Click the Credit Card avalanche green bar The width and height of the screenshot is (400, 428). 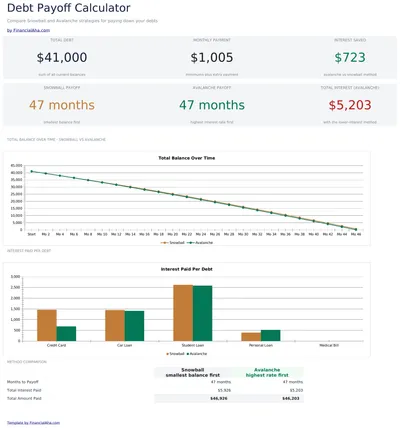click(66, 334)
